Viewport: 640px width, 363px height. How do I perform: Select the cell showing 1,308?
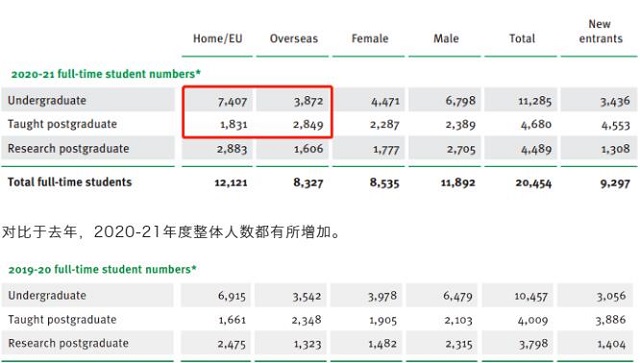(x=615, y=149)
